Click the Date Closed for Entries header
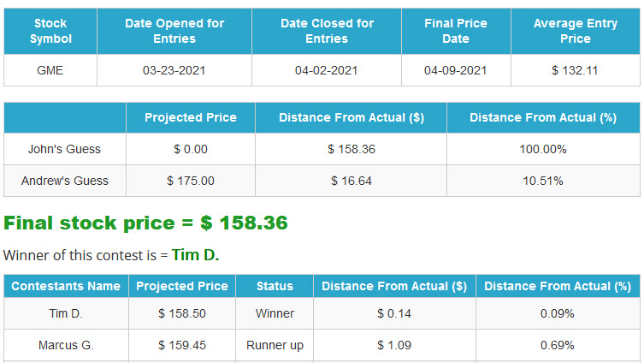The image size is (644, 363). [x=327, y=31]
